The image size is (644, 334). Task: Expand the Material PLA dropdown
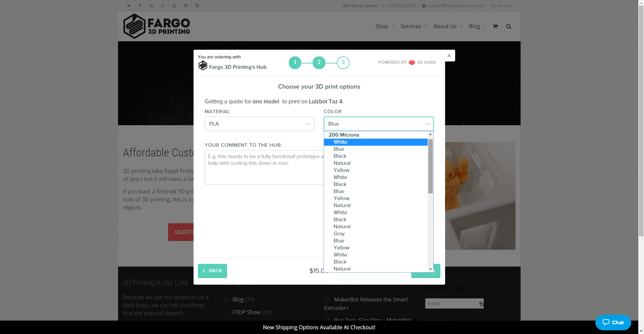(x=259, y=124)
